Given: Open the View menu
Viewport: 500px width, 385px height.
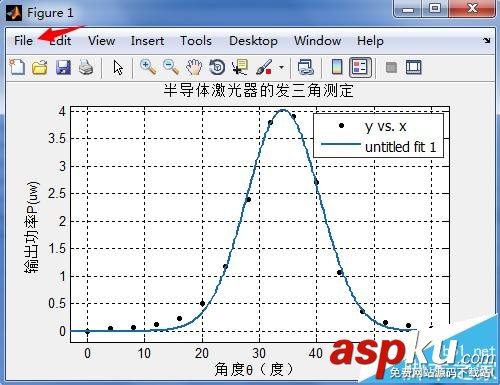Looking at the screenshot, I should (x=101, y=41).
